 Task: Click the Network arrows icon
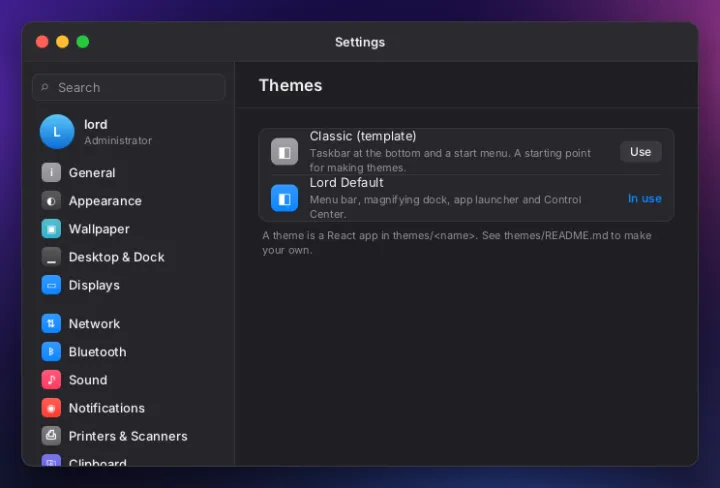[51, 324]
